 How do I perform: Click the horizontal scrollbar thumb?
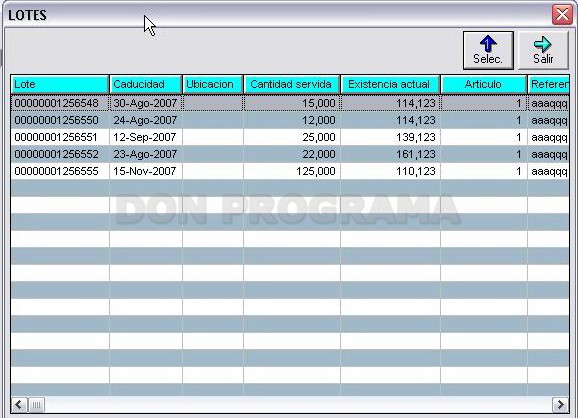36,405
